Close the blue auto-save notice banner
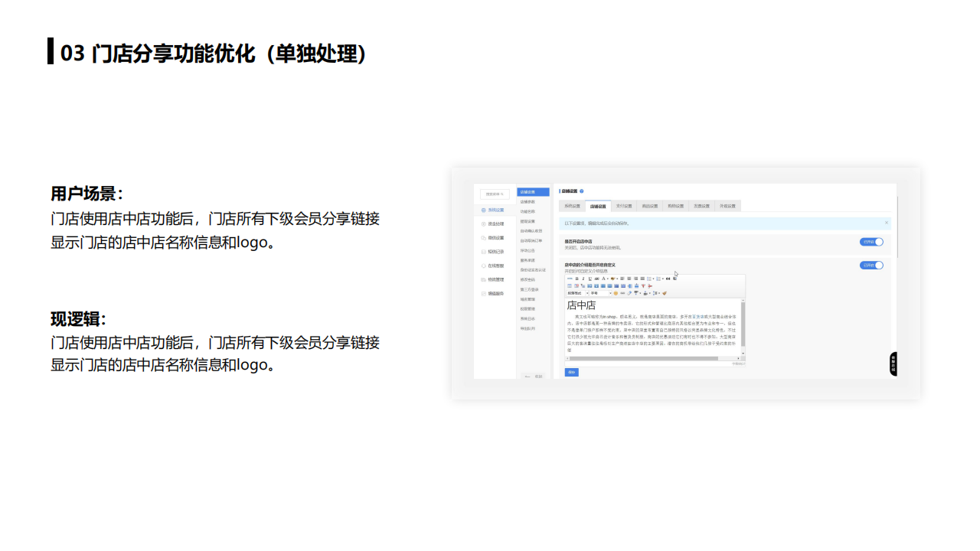 (887, 223)
